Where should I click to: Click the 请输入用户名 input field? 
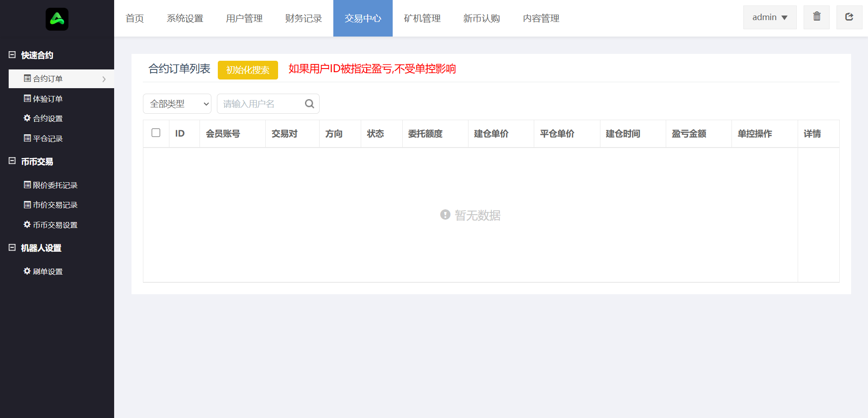[x=260, y=104]
